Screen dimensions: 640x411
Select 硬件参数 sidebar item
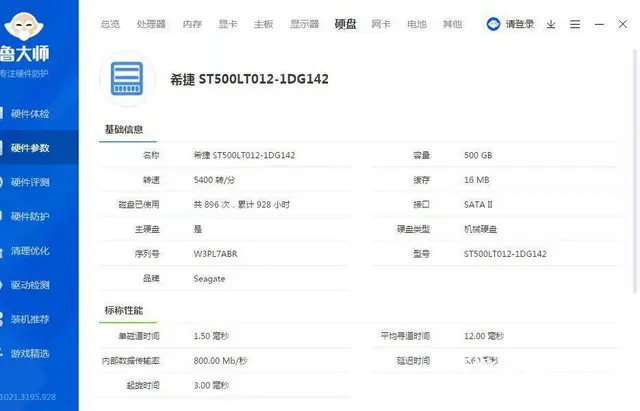point(30,148)
